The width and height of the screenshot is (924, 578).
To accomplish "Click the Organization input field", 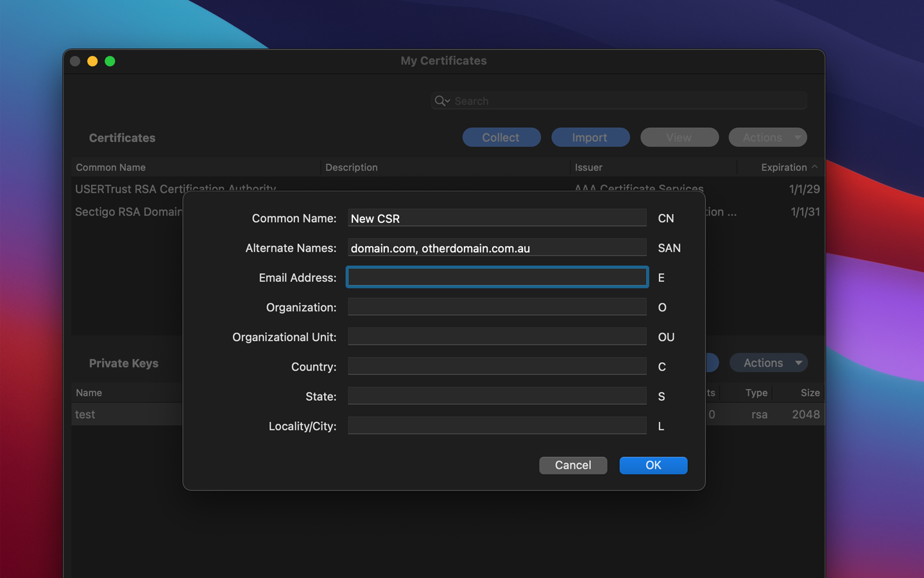I will (x=497, y=306).
